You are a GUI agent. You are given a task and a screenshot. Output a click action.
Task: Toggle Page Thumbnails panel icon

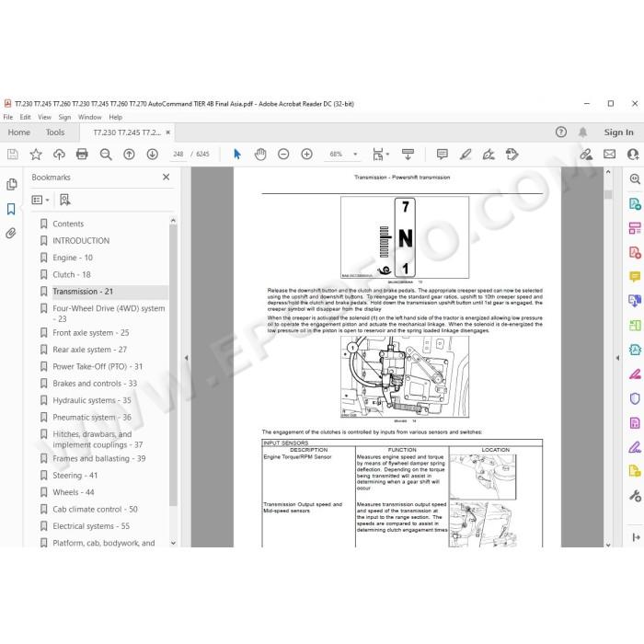click(11, 184)
